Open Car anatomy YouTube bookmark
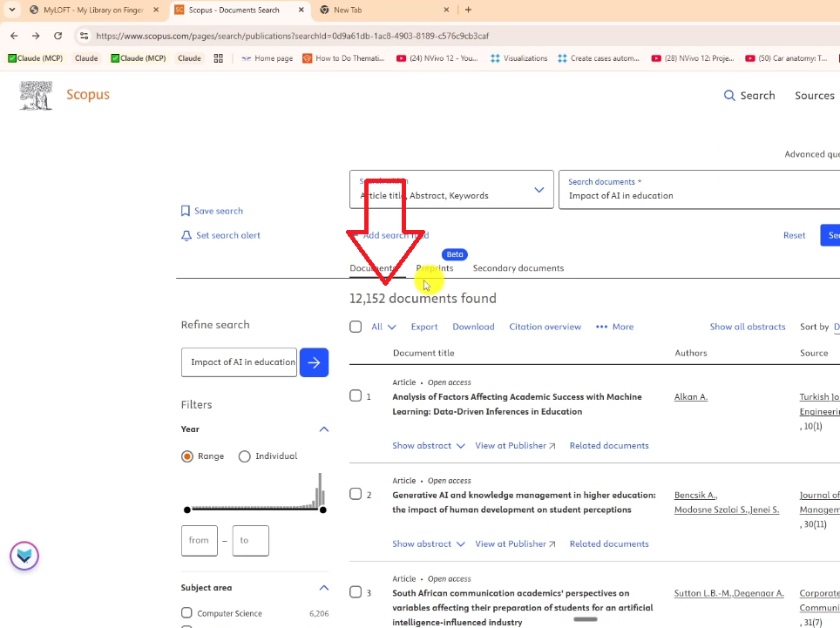 tap(787, 58)
